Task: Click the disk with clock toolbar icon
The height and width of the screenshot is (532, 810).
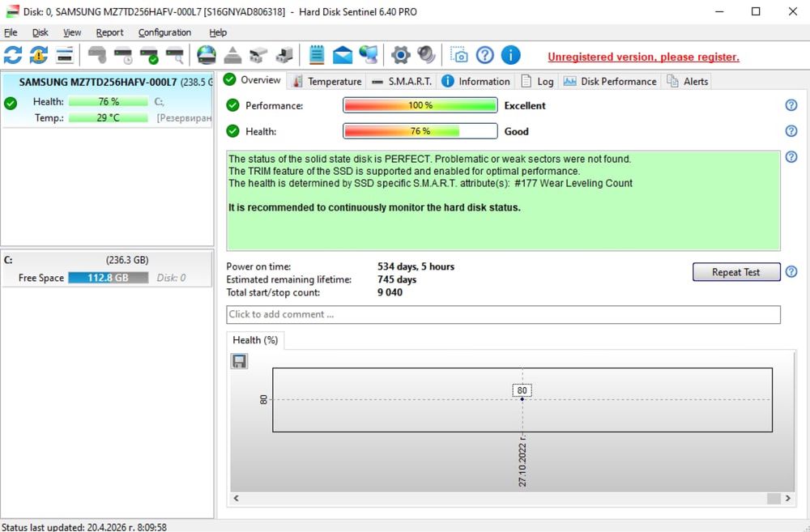Action: pos(123,55)
